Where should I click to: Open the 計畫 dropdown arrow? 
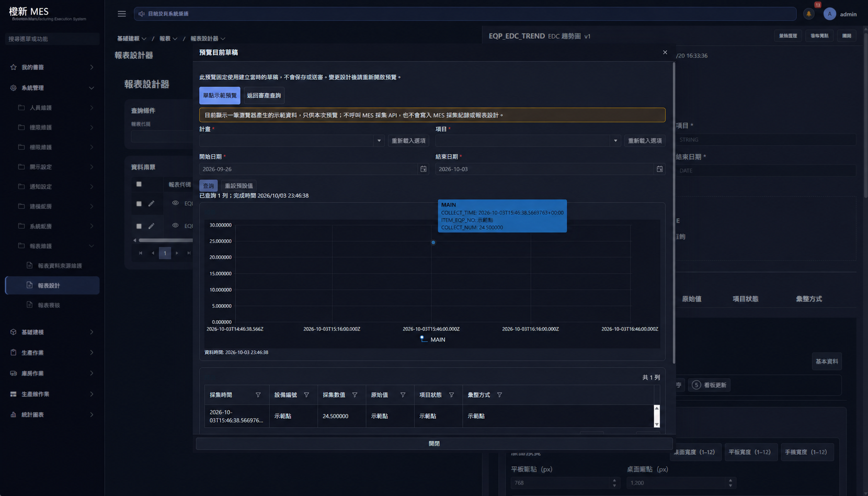[379, 141]
